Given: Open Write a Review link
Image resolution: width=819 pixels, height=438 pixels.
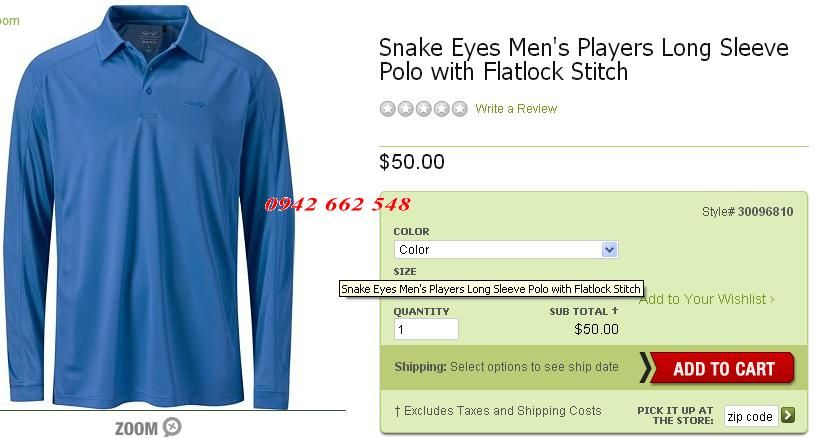Looking at the screenshot, I should pyautogui.click(x=516, y=109).
